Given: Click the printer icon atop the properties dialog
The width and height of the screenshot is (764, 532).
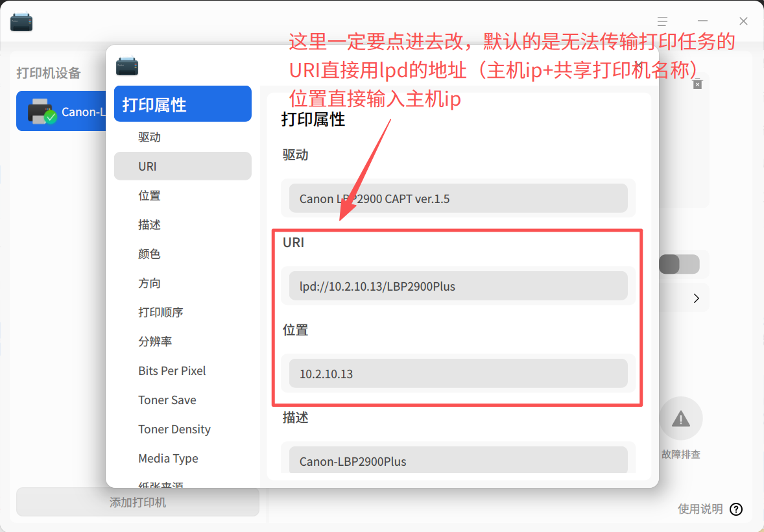Looking at the screenshot, I should coord(127,66).
